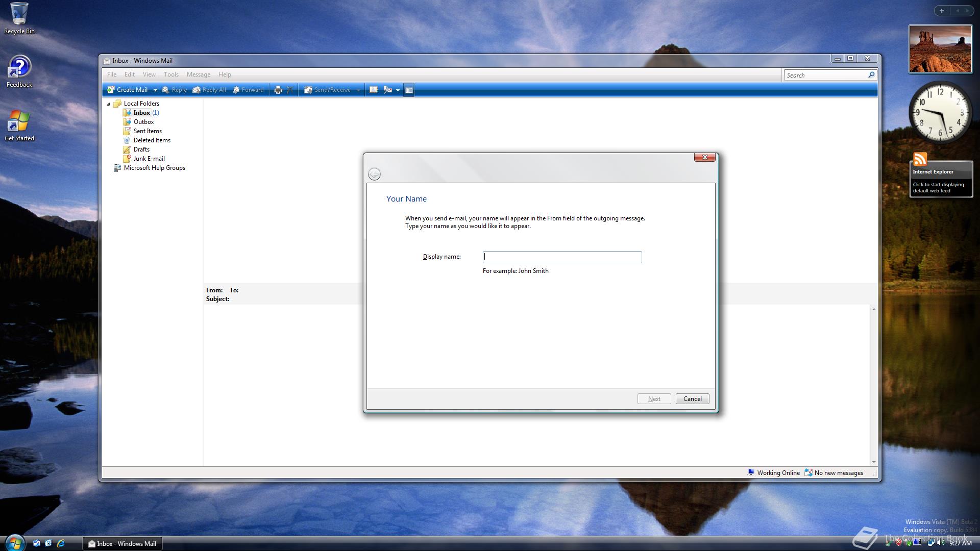Click Create Mail toolbar button
The height and width of the screenshot is (551, 980).
[x=128, y=90]
